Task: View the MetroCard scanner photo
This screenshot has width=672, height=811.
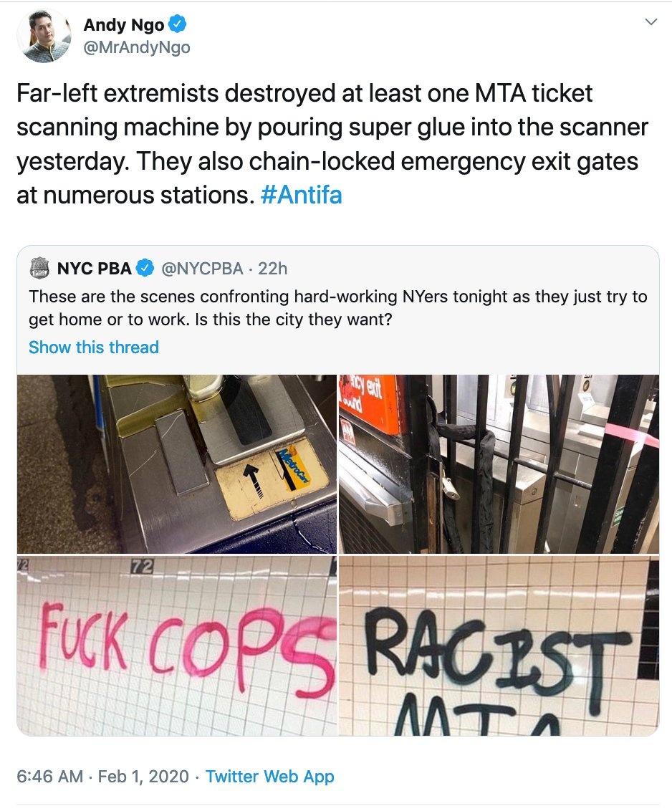Action: pyautogui.click(x=177, y=464)
